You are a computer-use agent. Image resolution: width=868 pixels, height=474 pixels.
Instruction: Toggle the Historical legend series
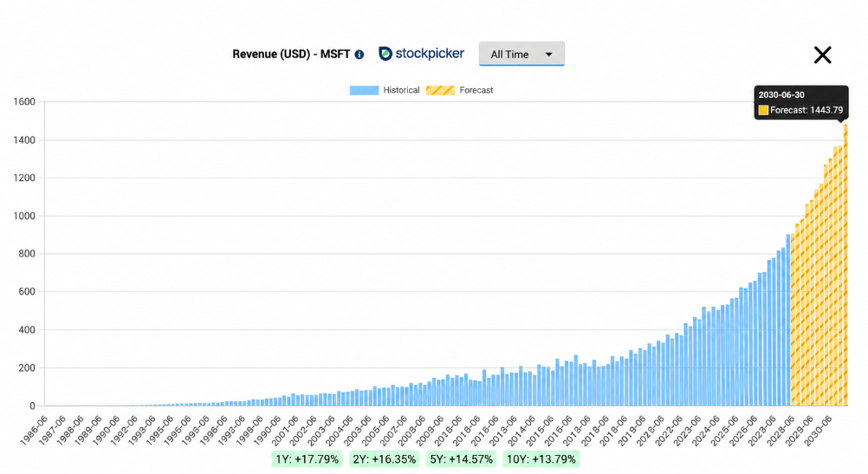point(384,90)
